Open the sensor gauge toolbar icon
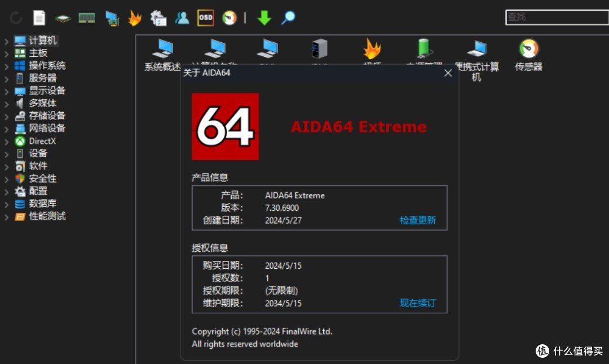The width and height of the screenshot is (609, 364). (x=229, y=18)
